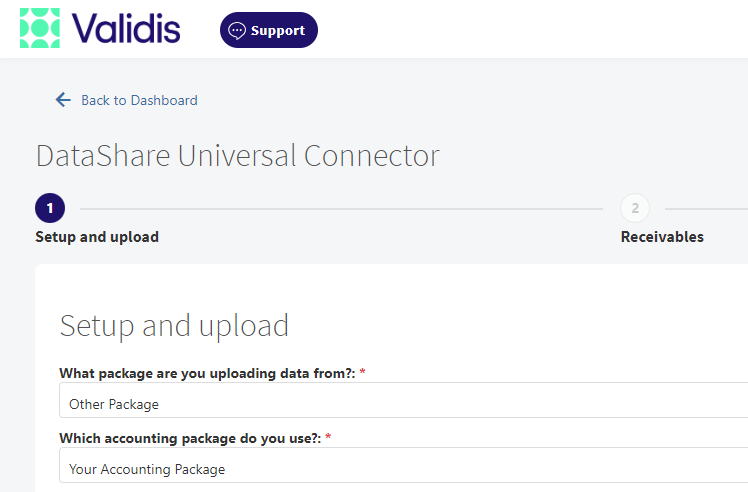
Task: Open the Support chat button
Action: [x=269, y=30]
